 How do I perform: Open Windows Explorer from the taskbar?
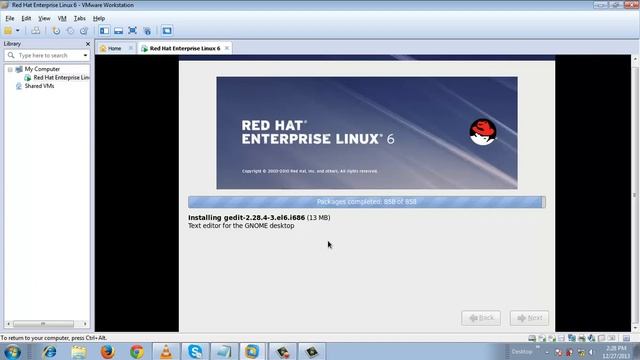click(79, 352)
